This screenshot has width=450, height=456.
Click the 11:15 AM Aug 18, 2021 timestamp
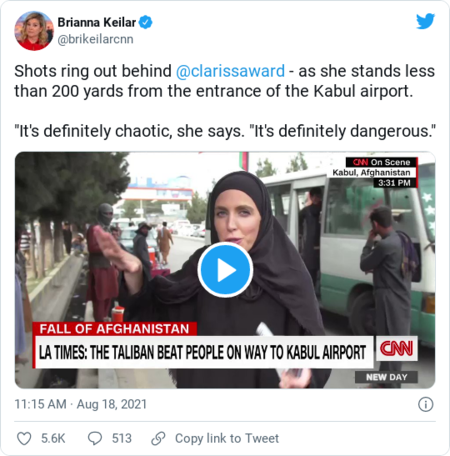pos(81,404)
